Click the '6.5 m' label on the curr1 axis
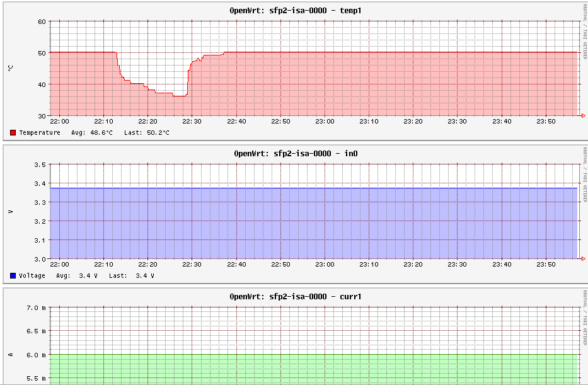This screenshot has width=588, height=385. [x=36, y=331]
